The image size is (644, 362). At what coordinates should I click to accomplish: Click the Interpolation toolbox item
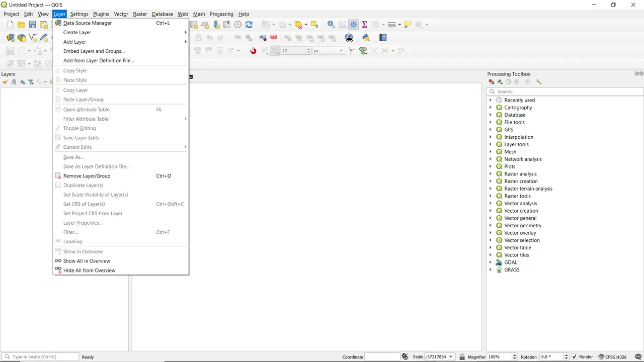pos(519,137)
